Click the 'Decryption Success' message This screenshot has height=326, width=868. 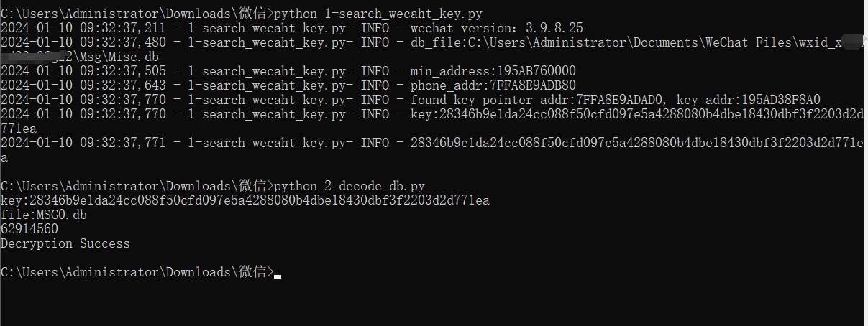coord(65,243)
